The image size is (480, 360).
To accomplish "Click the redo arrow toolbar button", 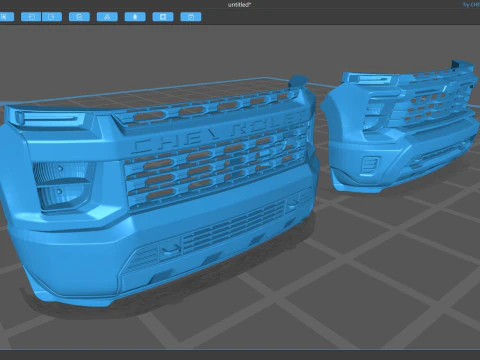I will (x=52, y=17).
